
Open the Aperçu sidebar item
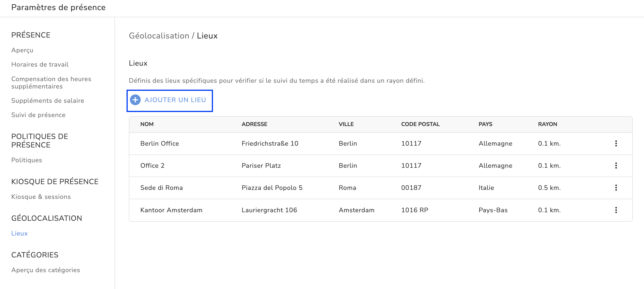coord(22,50)
